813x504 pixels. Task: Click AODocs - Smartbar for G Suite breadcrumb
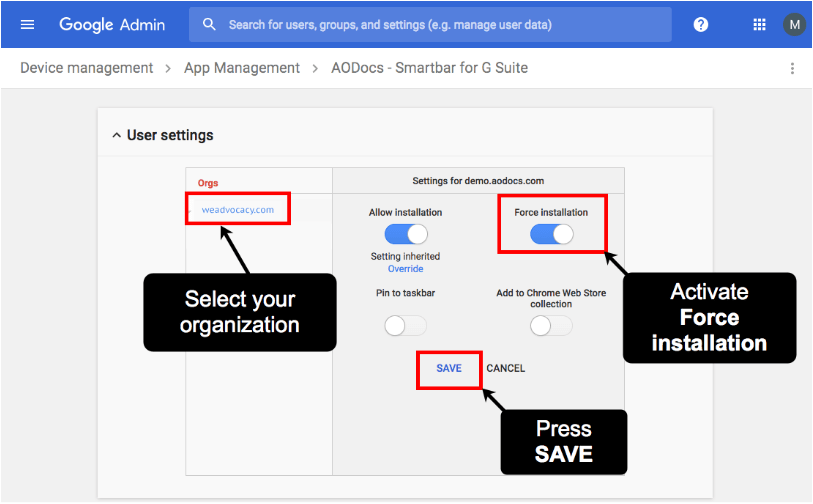[x=429, y=68]
